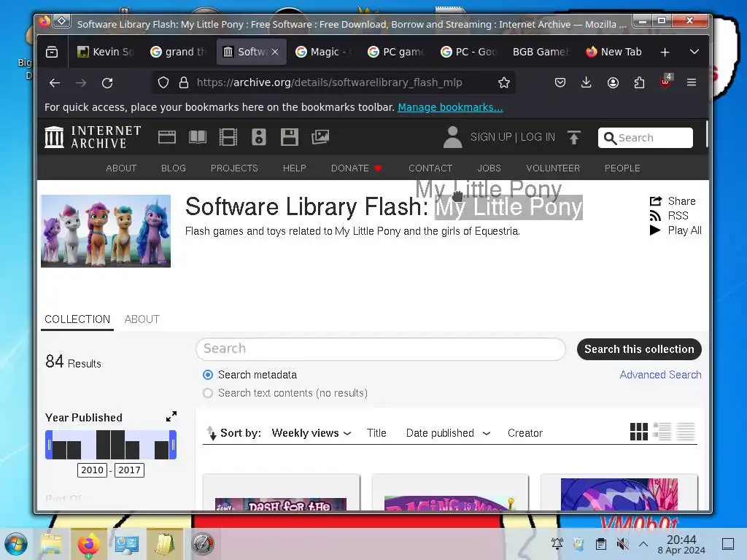Open the Firefox hamburger application menu
The height and width of the screenshot is (560, 747).
[692, 83]
